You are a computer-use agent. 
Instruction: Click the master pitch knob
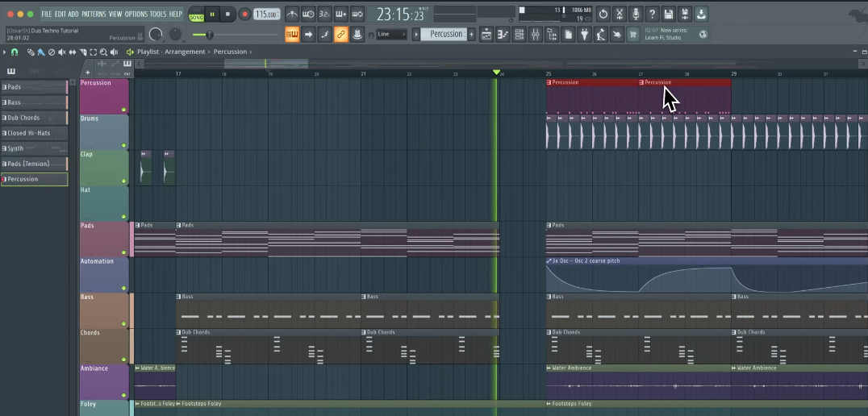pyautogui.click(x=175, y=35)
